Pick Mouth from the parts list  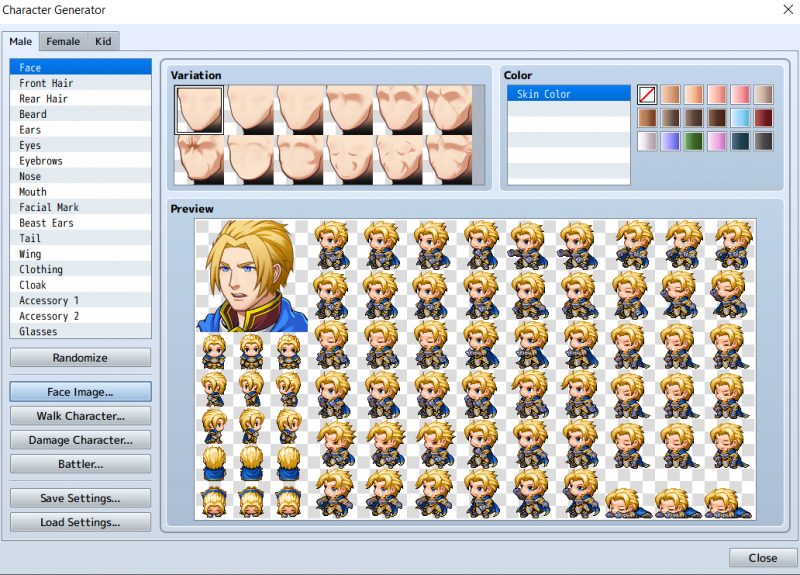(x=80, y=192)
